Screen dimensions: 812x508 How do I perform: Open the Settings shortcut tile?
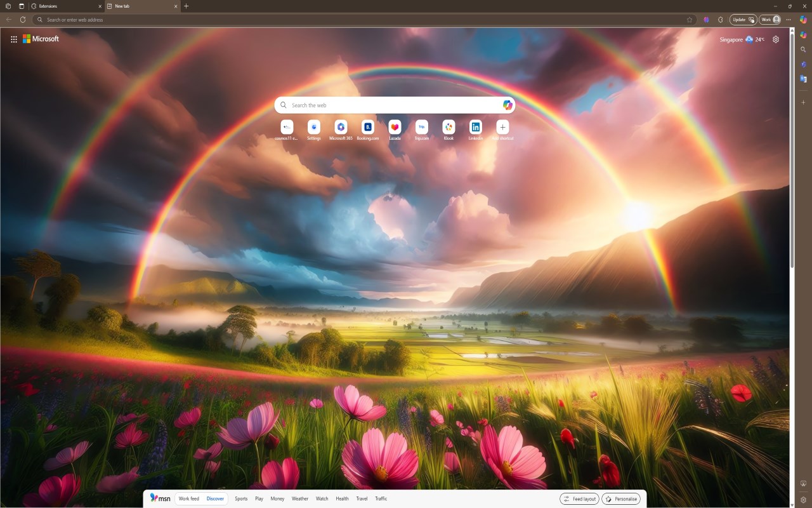point(314,130)
